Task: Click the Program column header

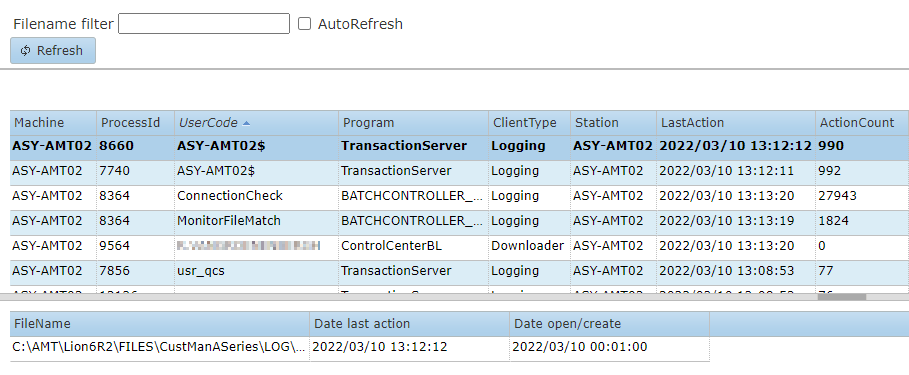Action: pyautogui.click(x=413, y=123)
